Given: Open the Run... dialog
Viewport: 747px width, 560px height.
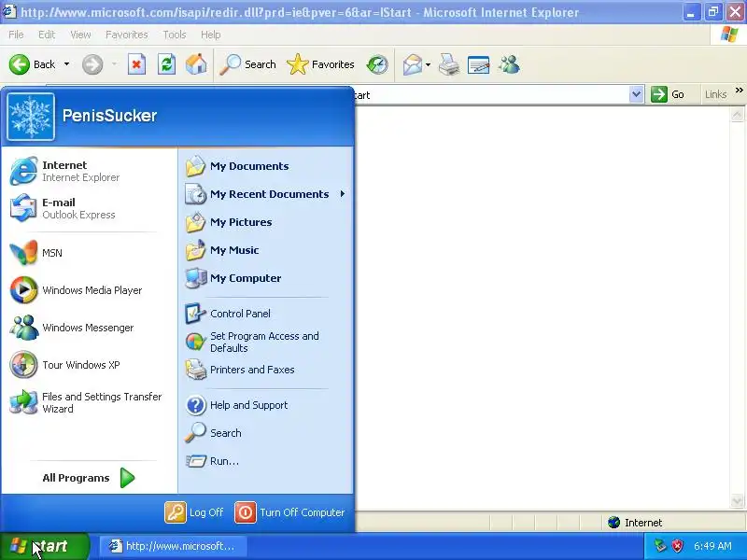Looking at the screenshot, I should (x=266, y=461).
